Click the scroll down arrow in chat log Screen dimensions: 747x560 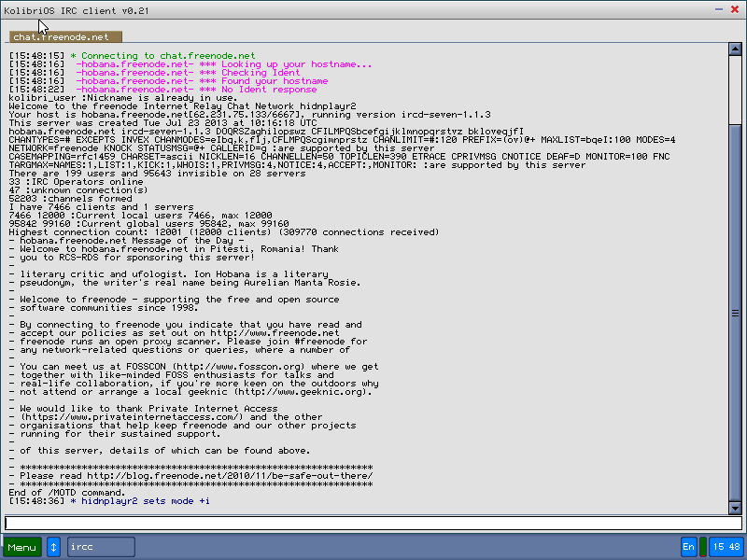(x=735, y=507)
